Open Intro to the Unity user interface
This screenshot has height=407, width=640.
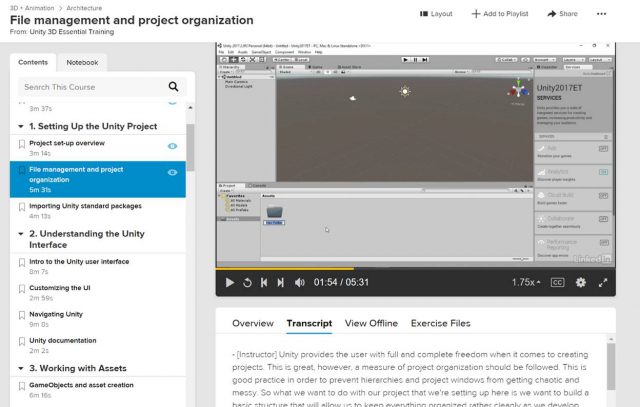pos(79,262)
